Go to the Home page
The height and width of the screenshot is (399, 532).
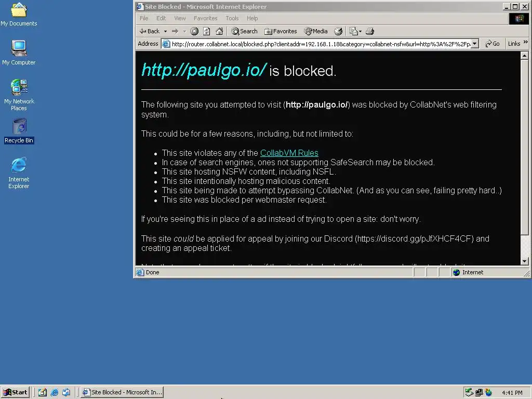tap(220, 32)
